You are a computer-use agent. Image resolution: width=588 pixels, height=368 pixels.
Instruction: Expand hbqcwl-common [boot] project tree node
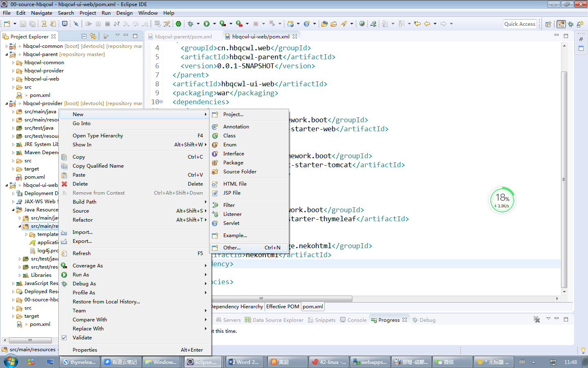click(x=7, y=46)
